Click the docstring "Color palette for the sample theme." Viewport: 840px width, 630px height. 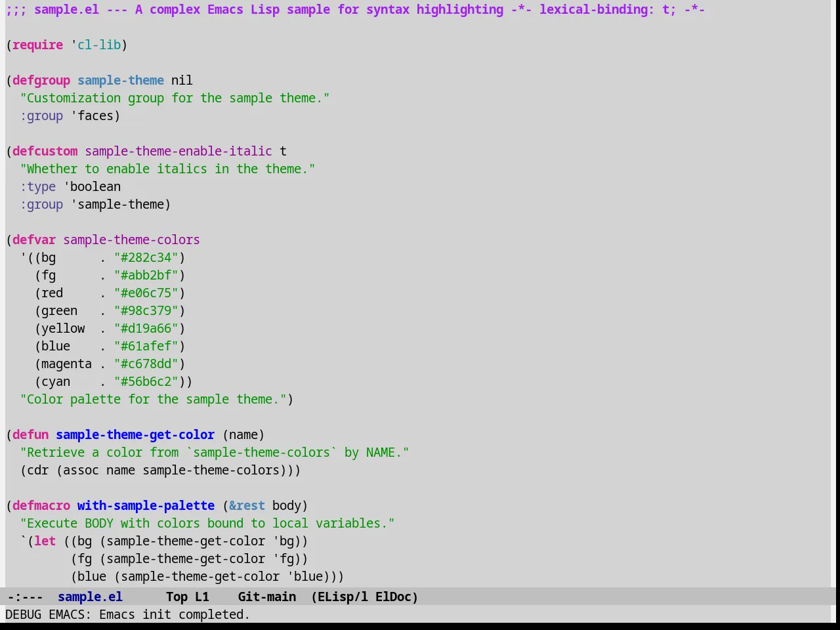click(x=153, y=399)
